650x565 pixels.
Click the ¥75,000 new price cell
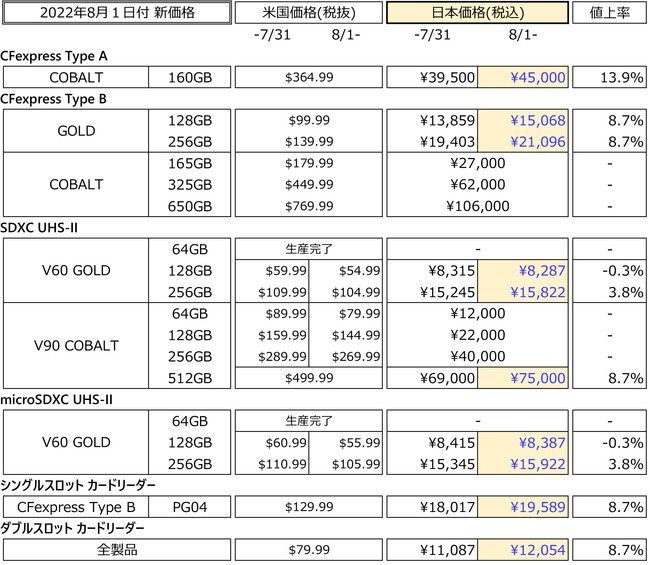[x=523, y=377]
